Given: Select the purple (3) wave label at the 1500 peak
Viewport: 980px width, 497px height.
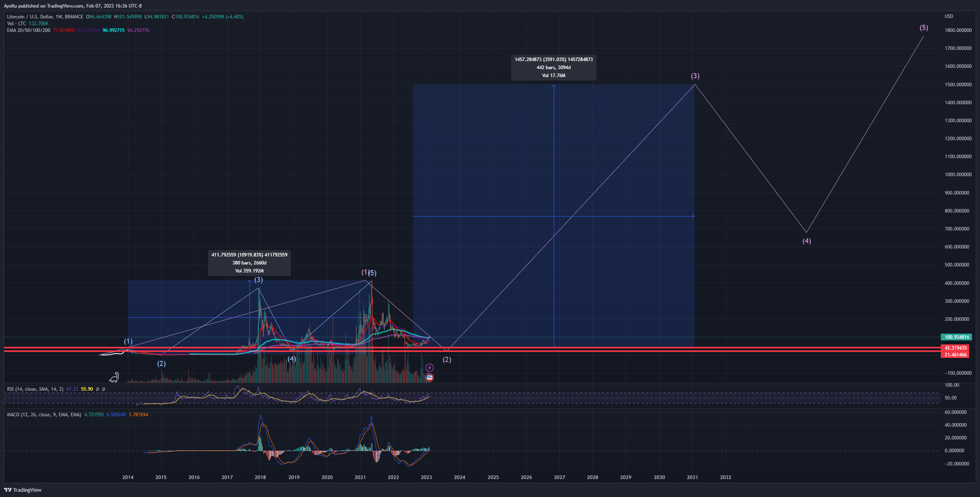Looking at the screenshot, I should (x=695, y=76).
